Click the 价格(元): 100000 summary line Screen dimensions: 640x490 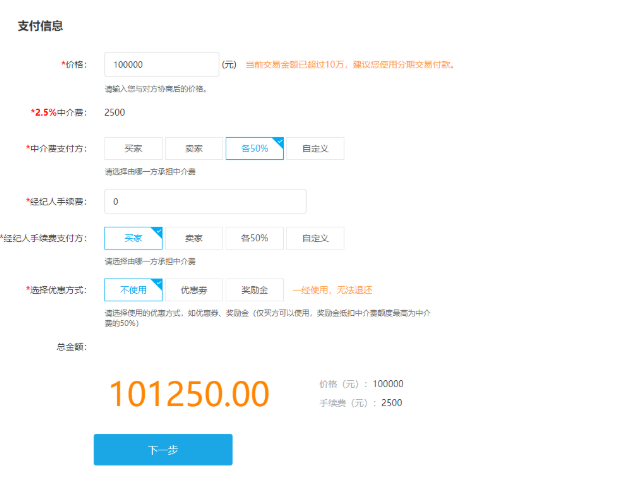click(360, 384)
